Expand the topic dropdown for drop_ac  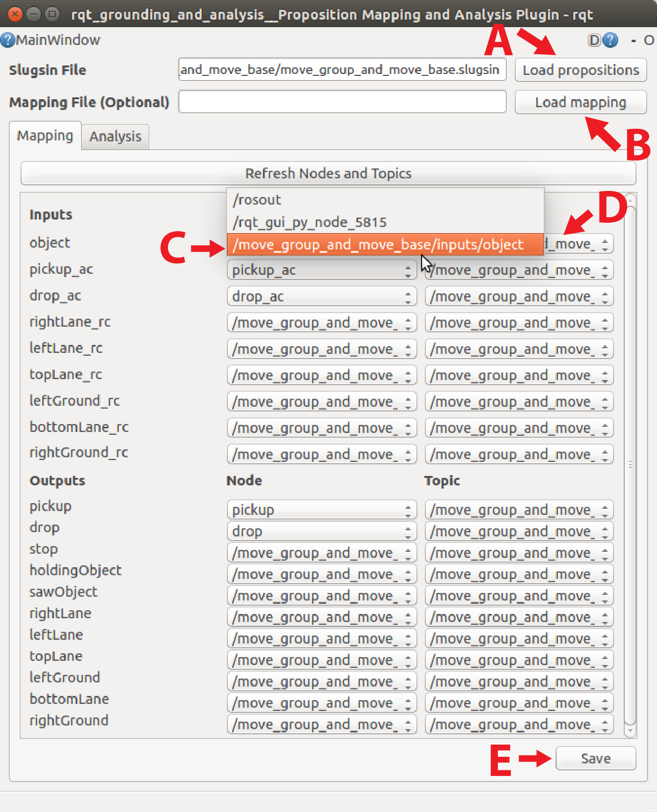518,297
